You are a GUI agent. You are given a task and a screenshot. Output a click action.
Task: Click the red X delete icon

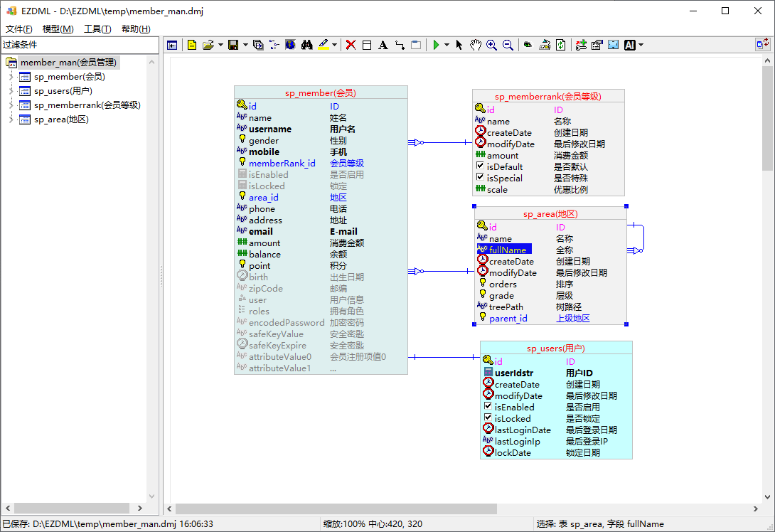[351, 45]
